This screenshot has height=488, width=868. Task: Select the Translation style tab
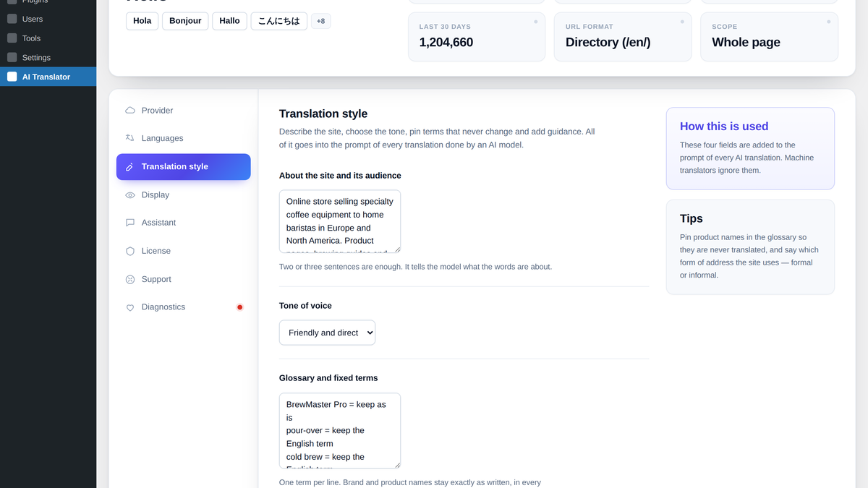click(x=184, y=167)
